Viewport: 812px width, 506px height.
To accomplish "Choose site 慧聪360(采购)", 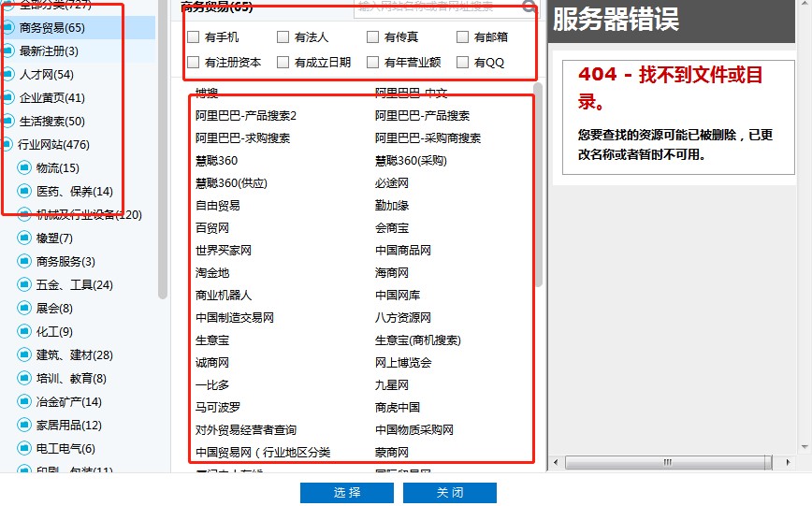I will [x=410, y=161].
